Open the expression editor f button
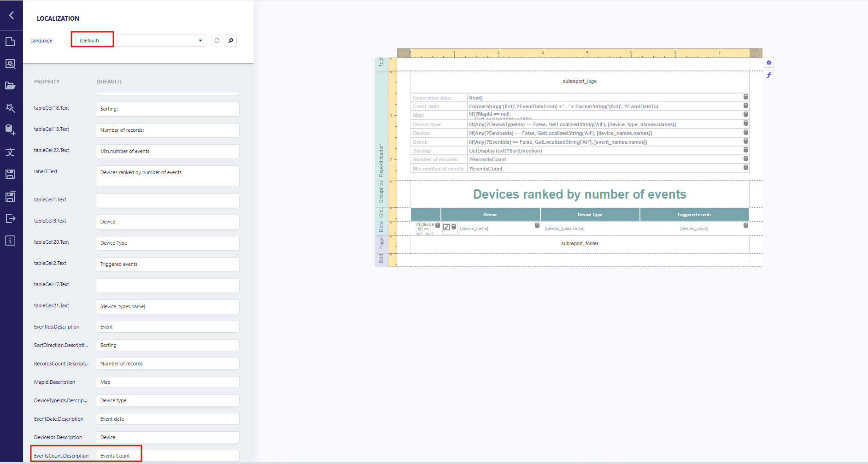Viewport: 868px width, 464px height. point(768,75)
